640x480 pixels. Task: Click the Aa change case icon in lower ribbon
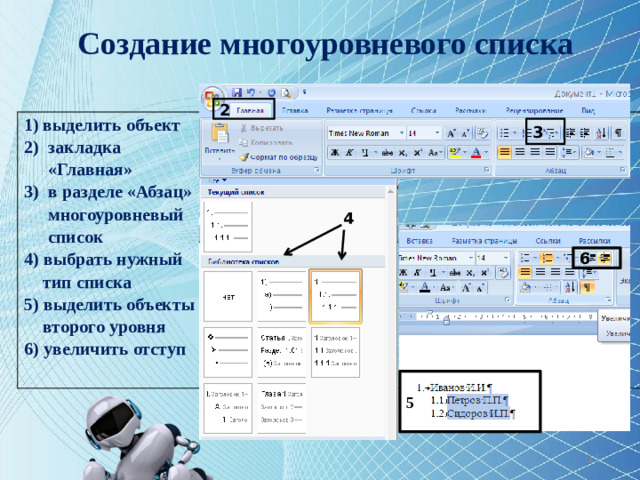445,288
